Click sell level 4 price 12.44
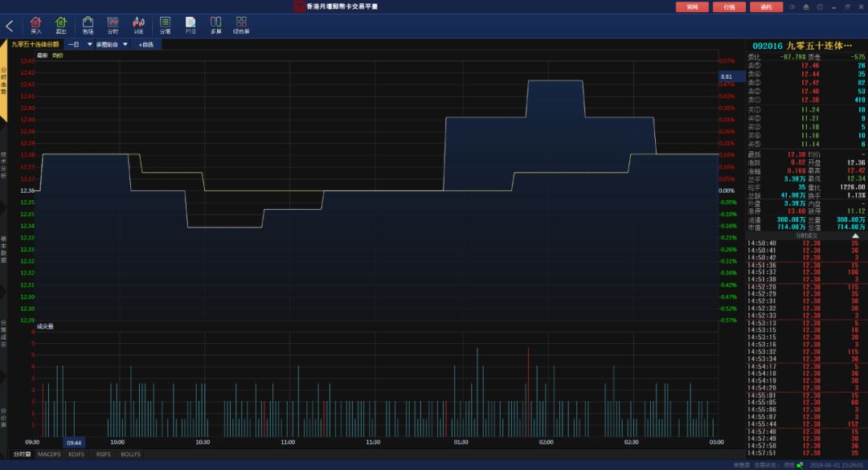868x470 pixels. (x=810, y=74)
